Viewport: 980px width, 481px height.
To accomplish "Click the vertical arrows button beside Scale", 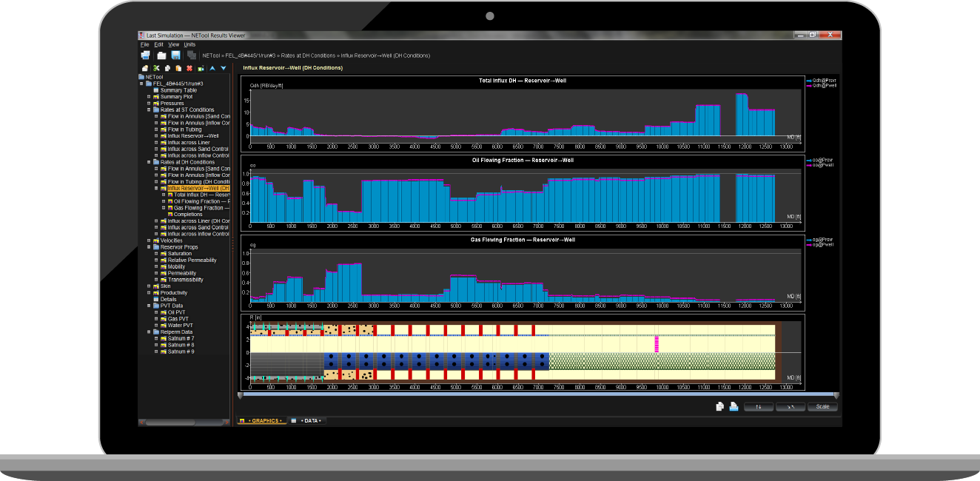I will coord(759,406).
